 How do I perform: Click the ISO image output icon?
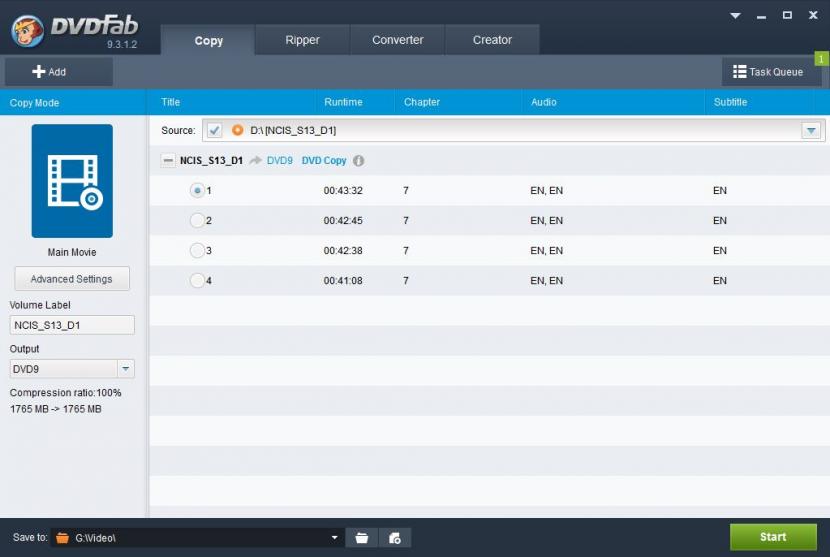coord(395,538)
